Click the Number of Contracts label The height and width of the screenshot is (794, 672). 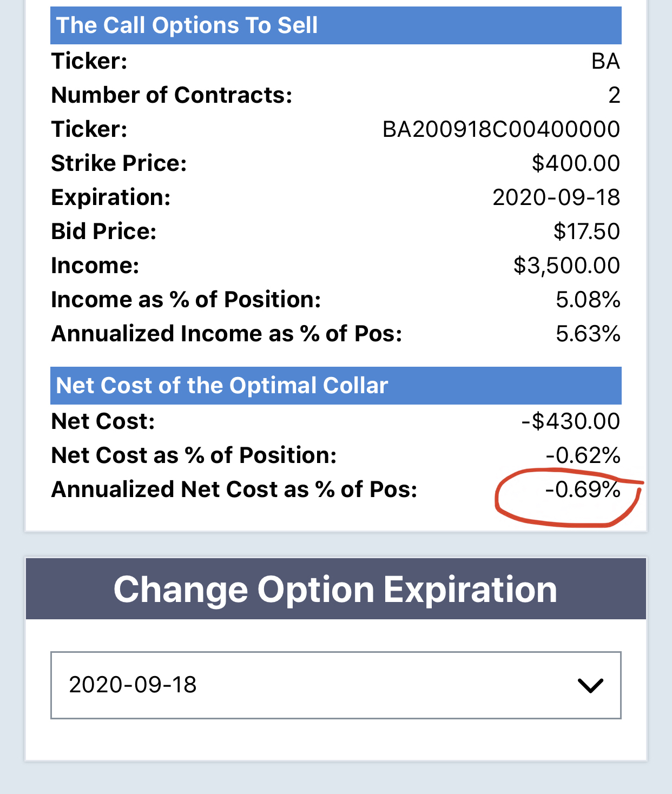[x=172, y=95]
